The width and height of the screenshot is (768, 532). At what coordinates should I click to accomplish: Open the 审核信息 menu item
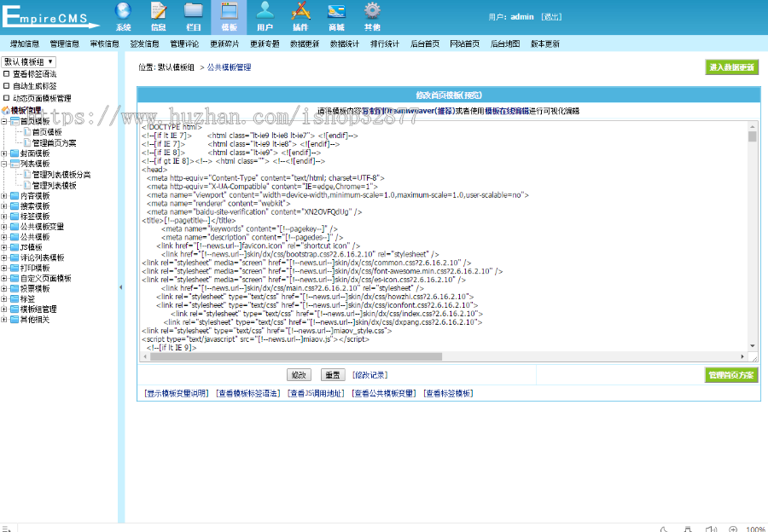pyautogui.click(x=104, y=43)
